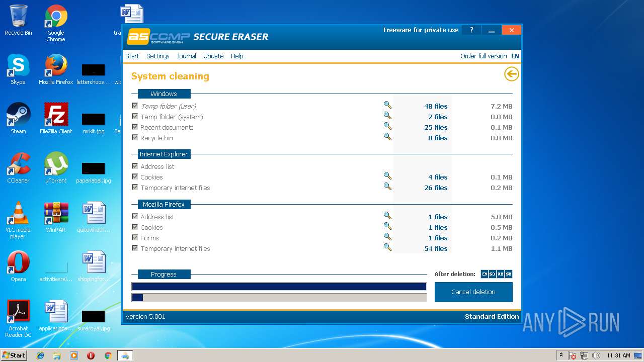
Task: Select WinRAR desktop shortcut
Action: click(56, 217)
